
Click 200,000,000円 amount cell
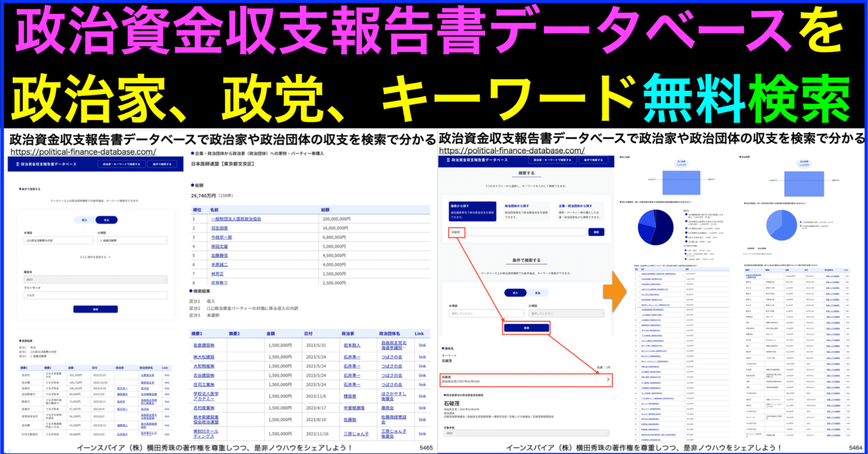336,219
